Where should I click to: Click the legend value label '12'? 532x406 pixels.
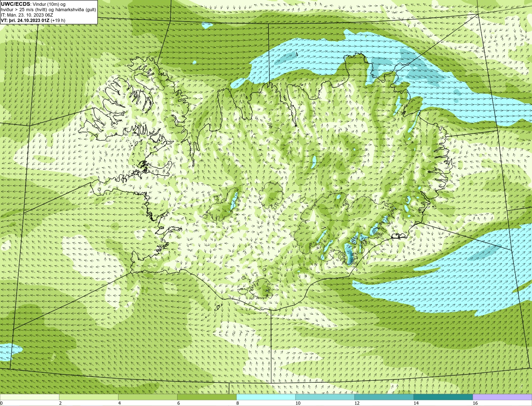(x=357, y=403)
